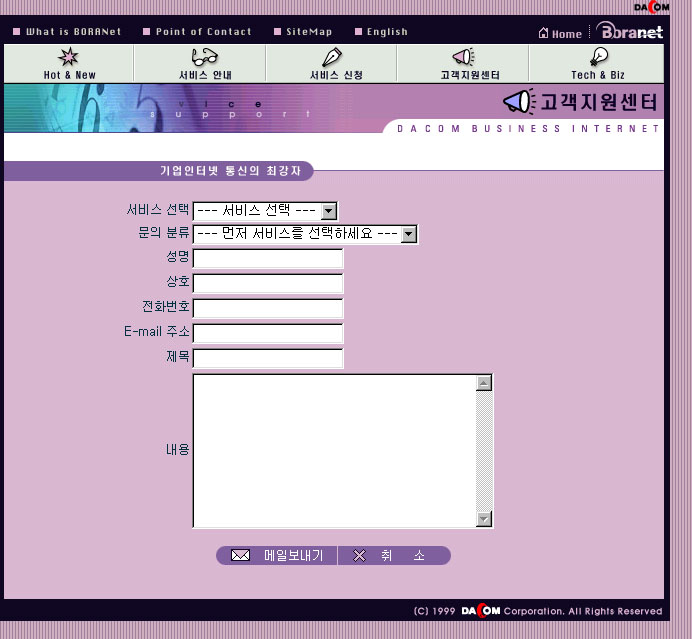Click inside the 내용 text area

tap(335, 451)
